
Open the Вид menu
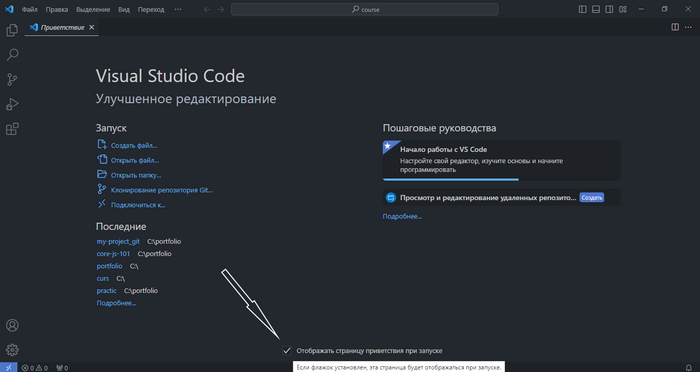coord(124,9)
